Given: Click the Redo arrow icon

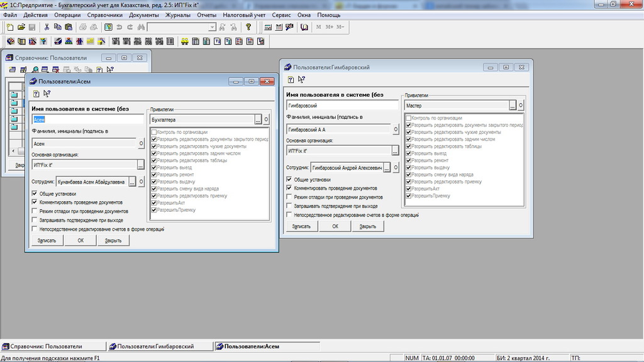Looking at the screenshot, I should pos(130,27).
